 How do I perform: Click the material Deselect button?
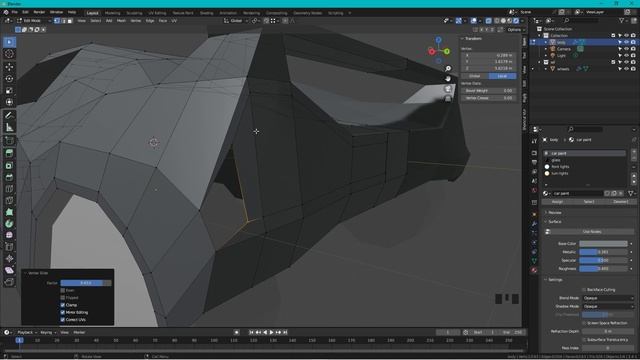[x=620, y=202]
